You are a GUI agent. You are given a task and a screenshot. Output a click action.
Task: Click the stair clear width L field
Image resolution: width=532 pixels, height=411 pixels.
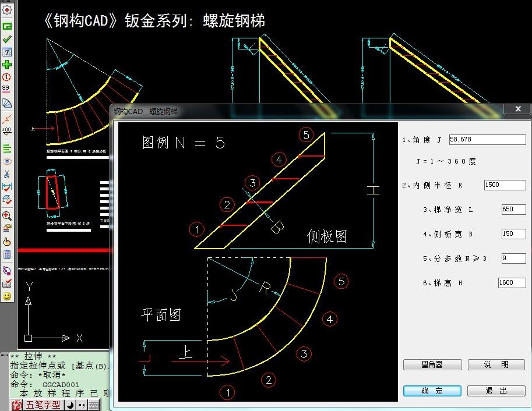(x=514, y=209)
